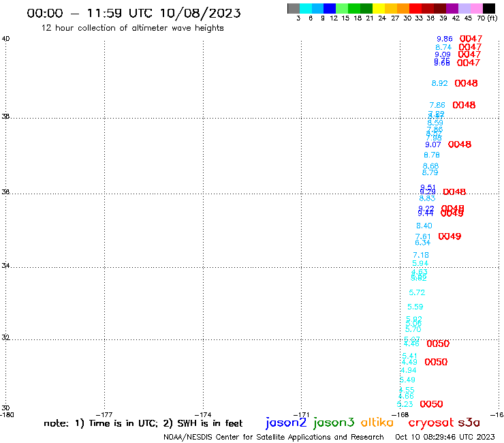The image size is (504, 443).
Task: Click the latitude axis label 34
Action: (5, 266)
